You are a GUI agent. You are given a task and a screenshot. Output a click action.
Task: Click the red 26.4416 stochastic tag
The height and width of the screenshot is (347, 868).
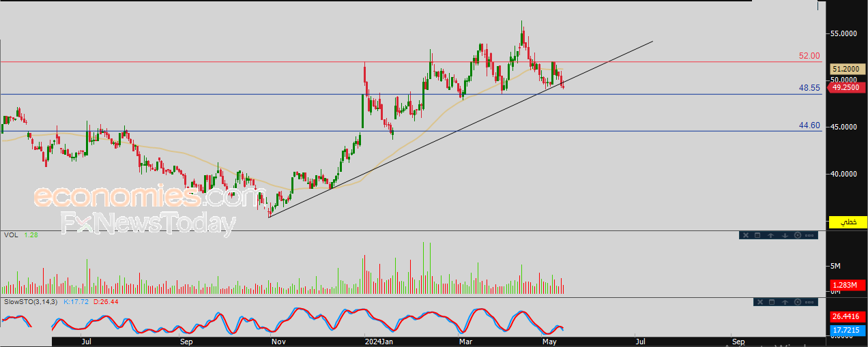(848, 316)
